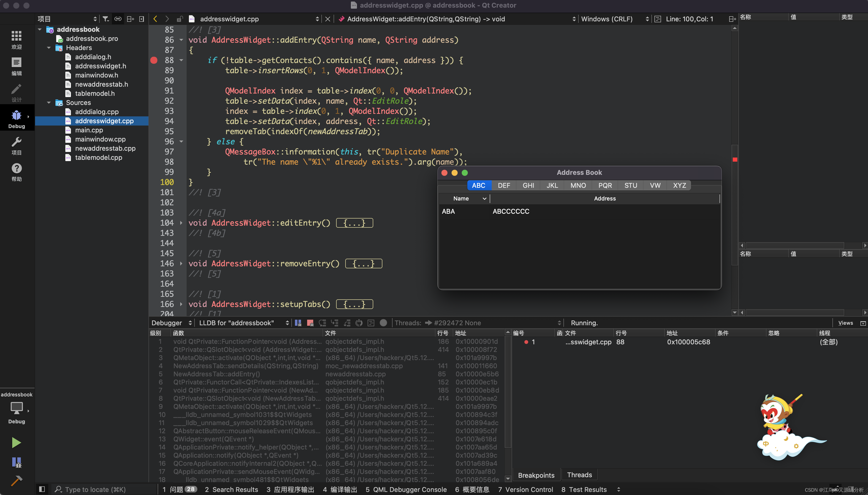Click the Build hammer icon
The image size is (868, 495).
pos(16,480)
